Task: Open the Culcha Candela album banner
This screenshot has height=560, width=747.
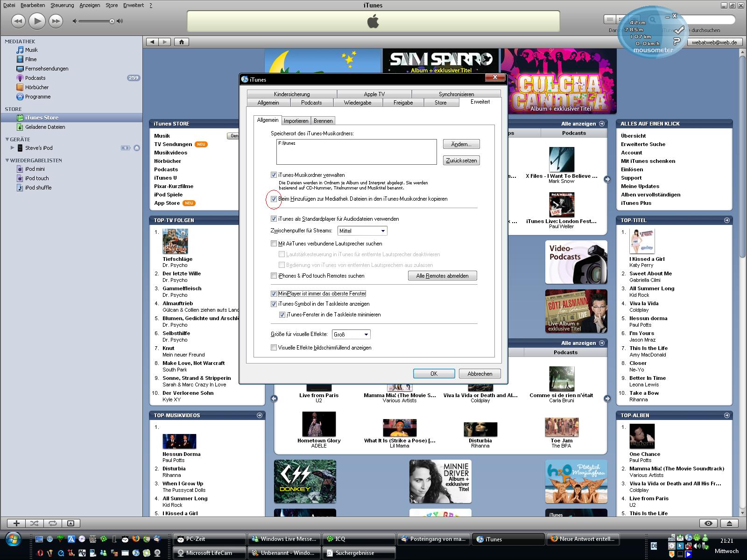Action: [x=559, y=81]
